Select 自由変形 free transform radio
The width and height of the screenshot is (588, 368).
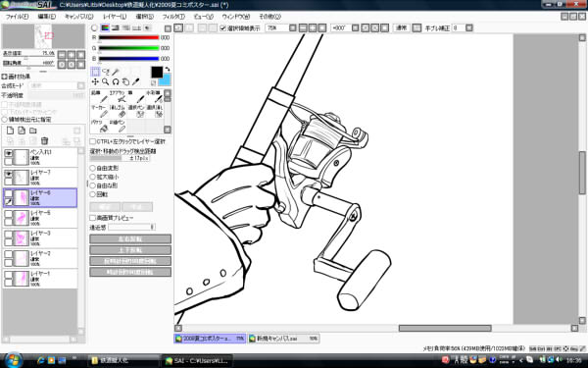click(x=93, y=168)
